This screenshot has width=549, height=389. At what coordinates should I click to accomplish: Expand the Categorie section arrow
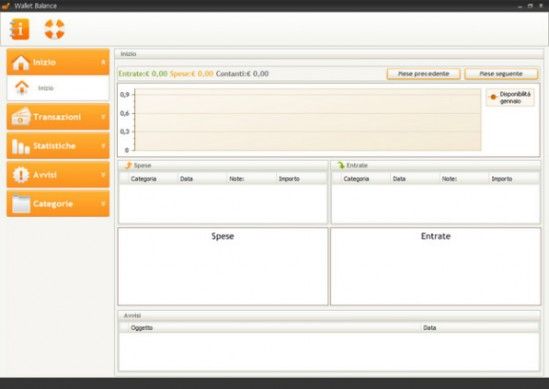pyautogui.click(x=103, y=204)
